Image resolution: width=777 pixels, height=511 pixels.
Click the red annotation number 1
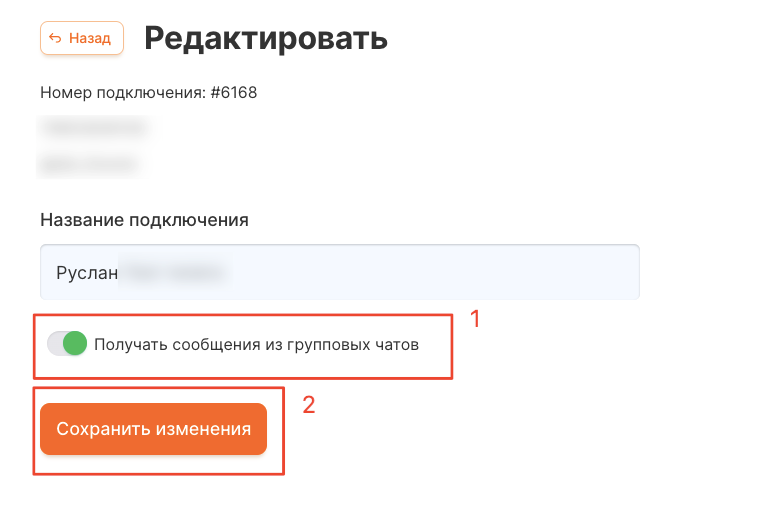pos(476,319)
